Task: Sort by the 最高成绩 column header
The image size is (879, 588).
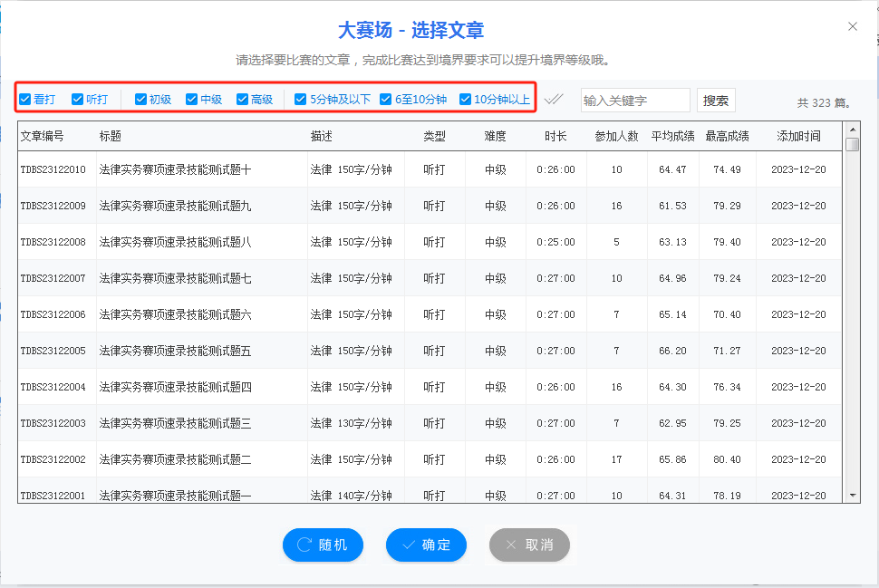Action: 727,136
